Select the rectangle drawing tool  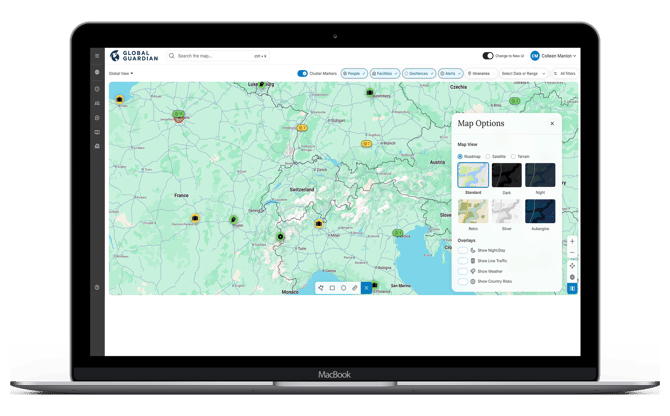click(x=332, y=288)
